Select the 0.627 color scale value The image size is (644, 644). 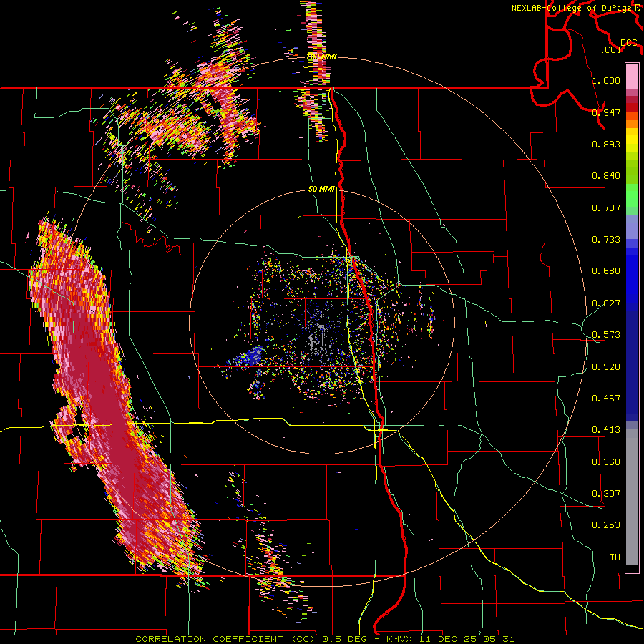pos(606,303)
